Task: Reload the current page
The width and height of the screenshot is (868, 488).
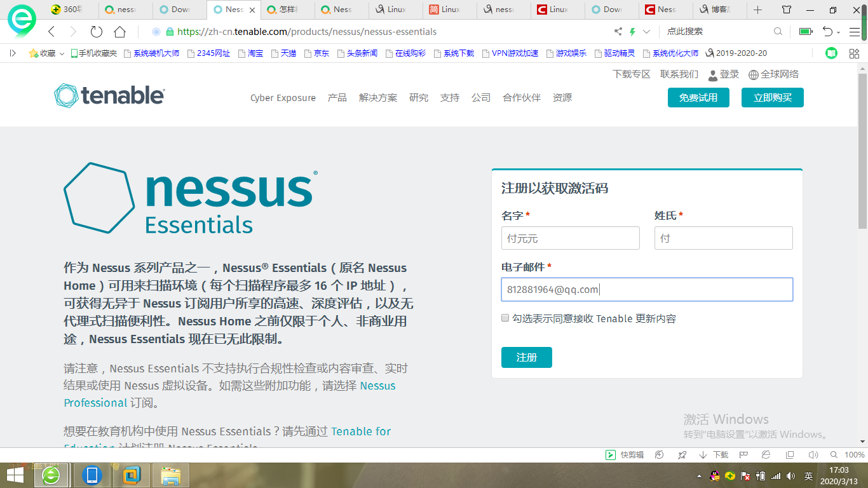Action: click(x=97, y=32)
